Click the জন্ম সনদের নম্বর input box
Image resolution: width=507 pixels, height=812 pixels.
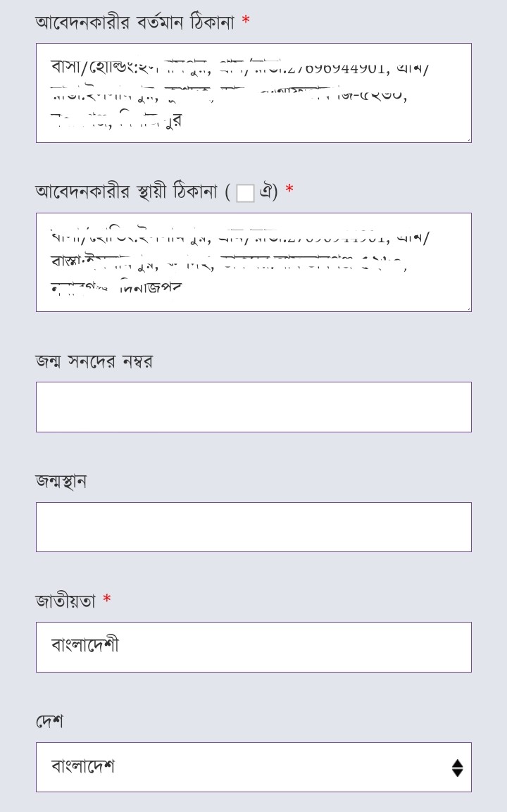254,407
